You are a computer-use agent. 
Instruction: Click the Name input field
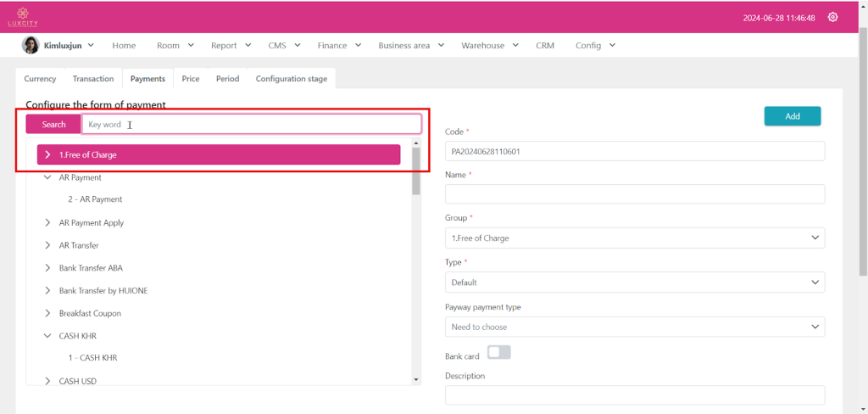pyautogui.click(x=634, y=194)
